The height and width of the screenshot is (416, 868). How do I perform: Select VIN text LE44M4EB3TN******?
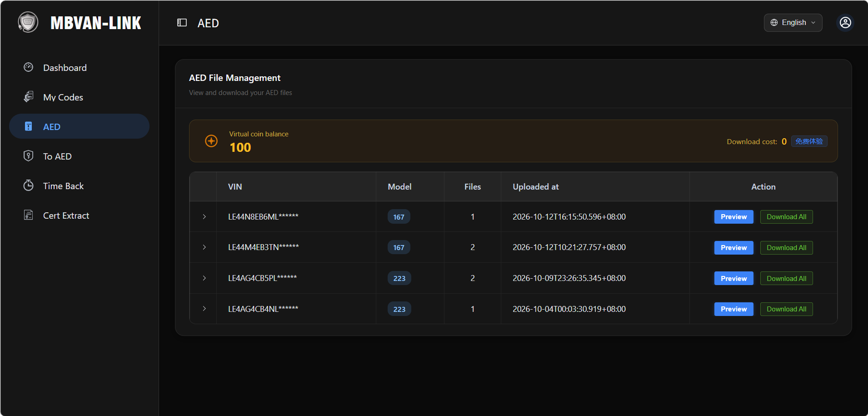[264, 247]
